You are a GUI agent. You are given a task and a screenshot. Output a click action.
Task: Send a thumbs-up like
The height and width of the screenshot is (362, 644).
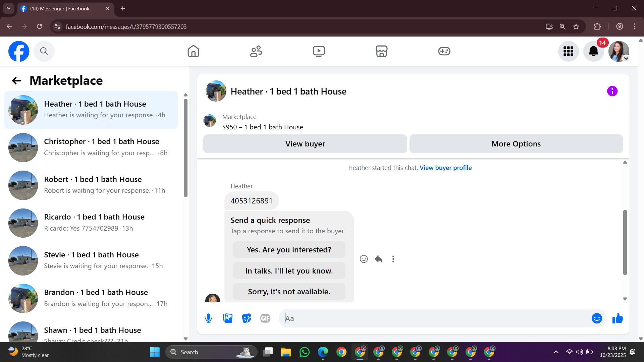tap(617, 318)
